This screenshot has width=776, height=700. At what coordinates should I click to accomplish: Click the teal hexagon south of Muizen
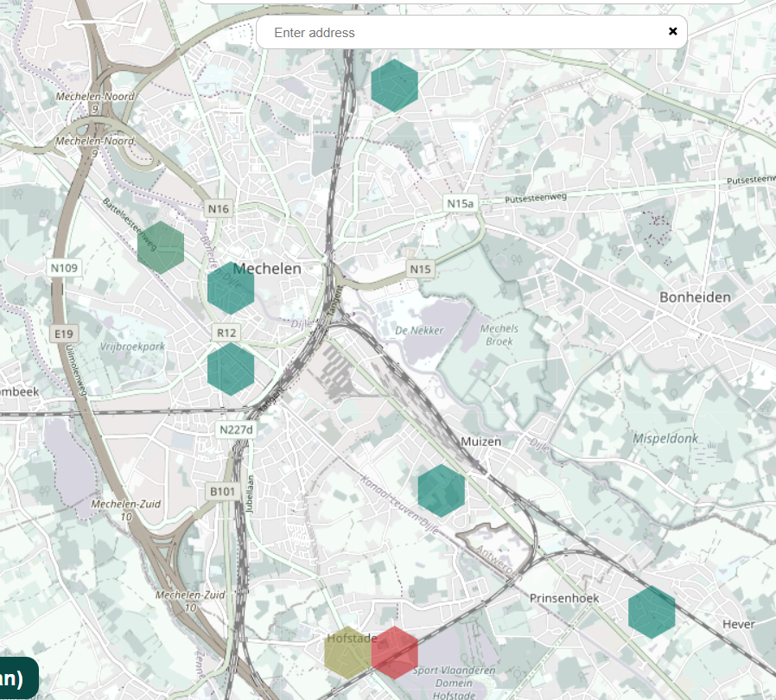pos(441,491)
